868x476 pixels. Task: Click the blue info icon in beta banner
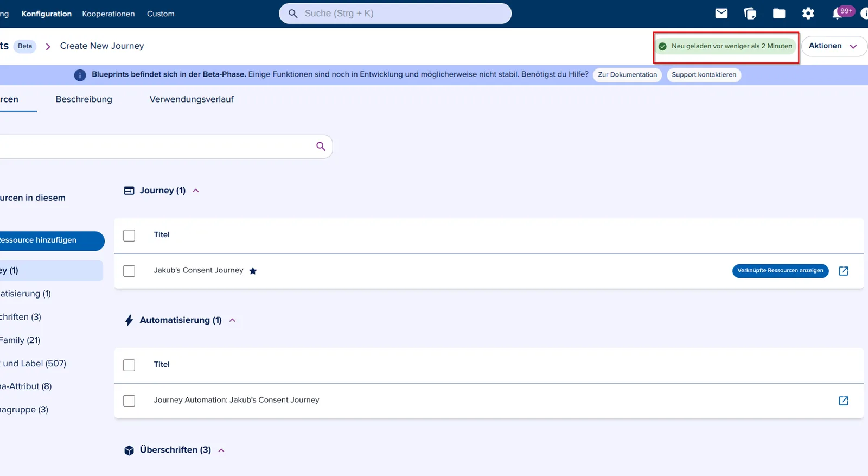[80, 75]
